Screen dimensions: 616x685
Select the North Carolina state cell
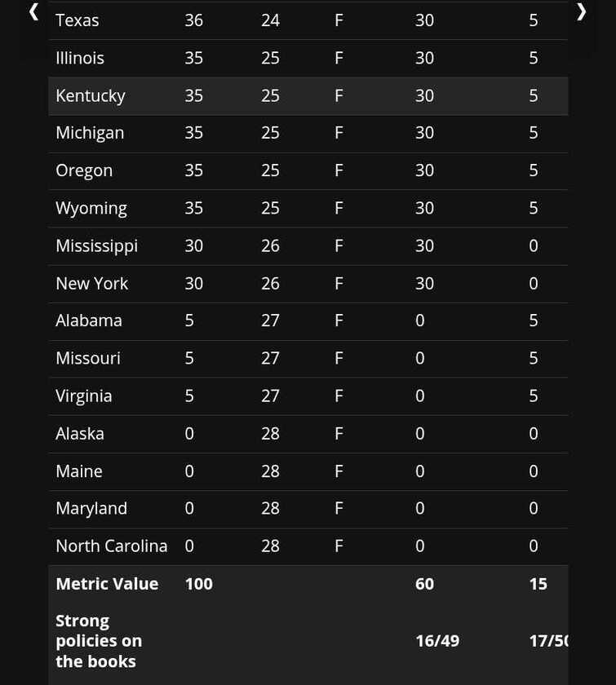point(112,546)
